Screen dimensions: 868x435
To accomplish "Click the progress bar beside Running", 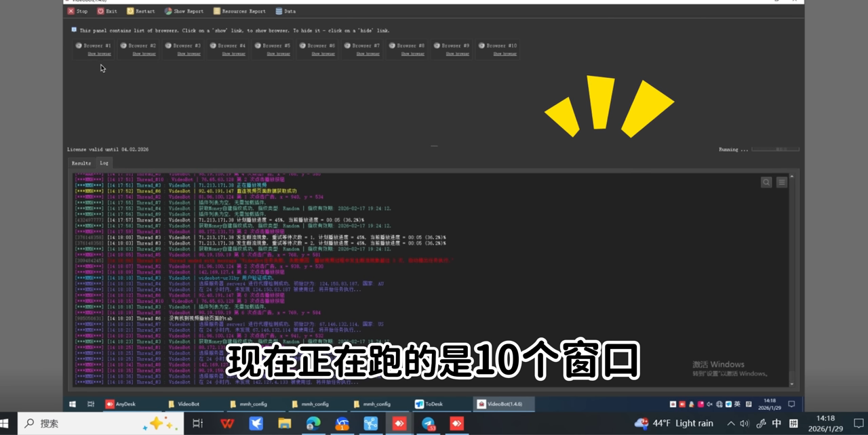I will [x=776, y=149].
